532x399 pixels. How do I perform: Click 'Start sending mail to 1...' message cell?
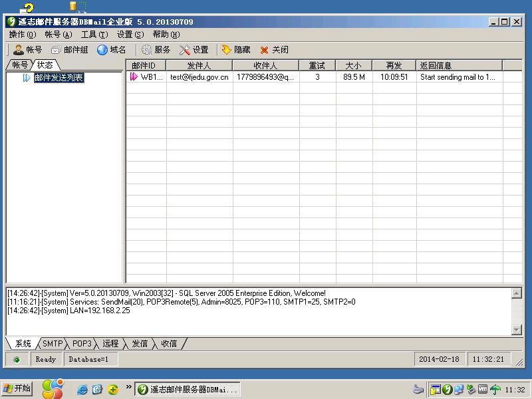[460, 77]
